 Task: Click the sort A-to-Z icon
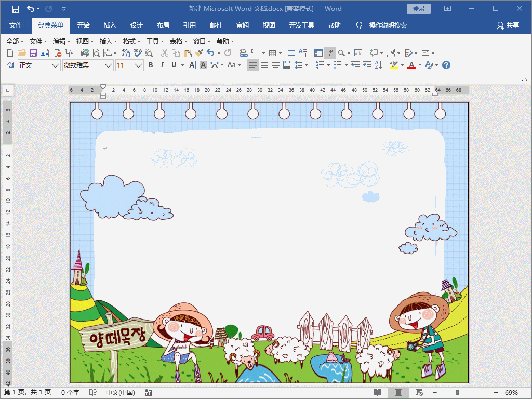click(x=378, y=65)
